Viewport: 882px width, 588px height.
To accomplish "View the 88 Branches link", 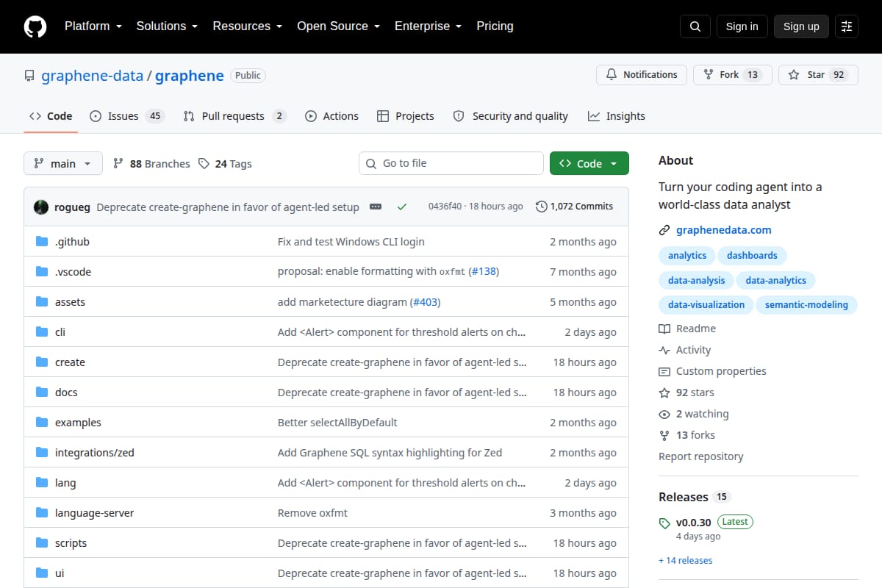I will [151, 164].
